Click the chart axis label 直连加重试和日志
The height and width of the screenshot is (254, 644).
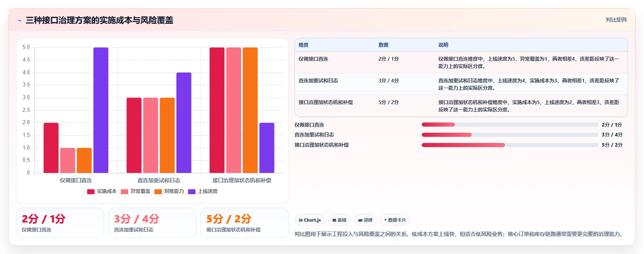(159, 180)
